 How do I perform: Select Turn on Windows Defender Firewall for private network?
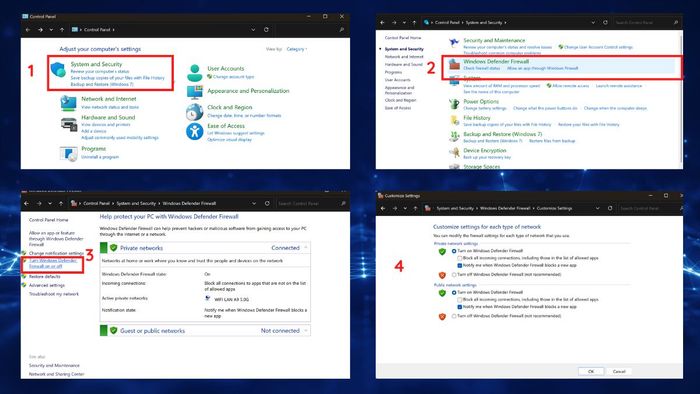(x=454, y=251)
